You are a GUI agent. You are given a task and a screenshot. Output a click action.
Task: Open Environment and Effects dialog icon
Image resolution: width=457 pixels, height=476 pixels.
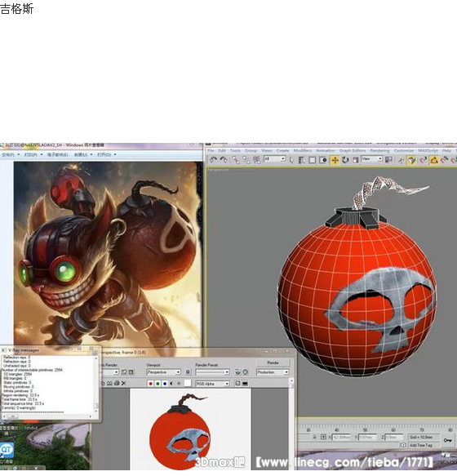coord(245,371)
